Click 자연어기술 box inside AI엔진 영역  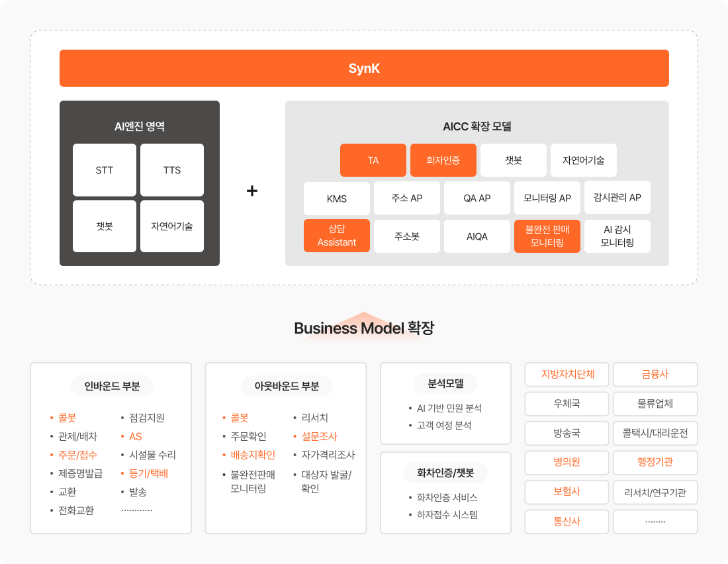click(x=172, y=226)
